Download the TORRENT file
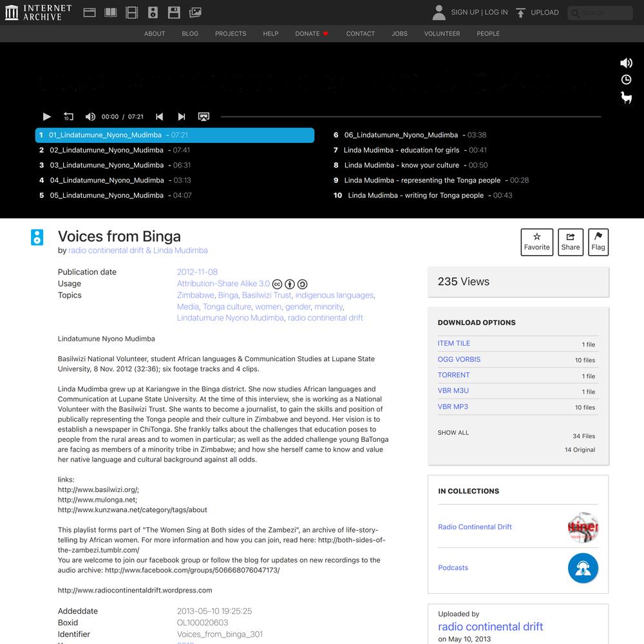This screenshot has width=644, height=644. 453,375
